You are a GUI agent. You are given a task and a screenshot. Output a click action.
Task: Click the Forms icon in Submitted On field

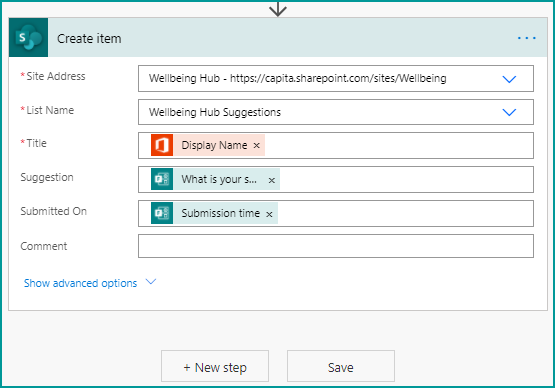[x=162, y=213]
